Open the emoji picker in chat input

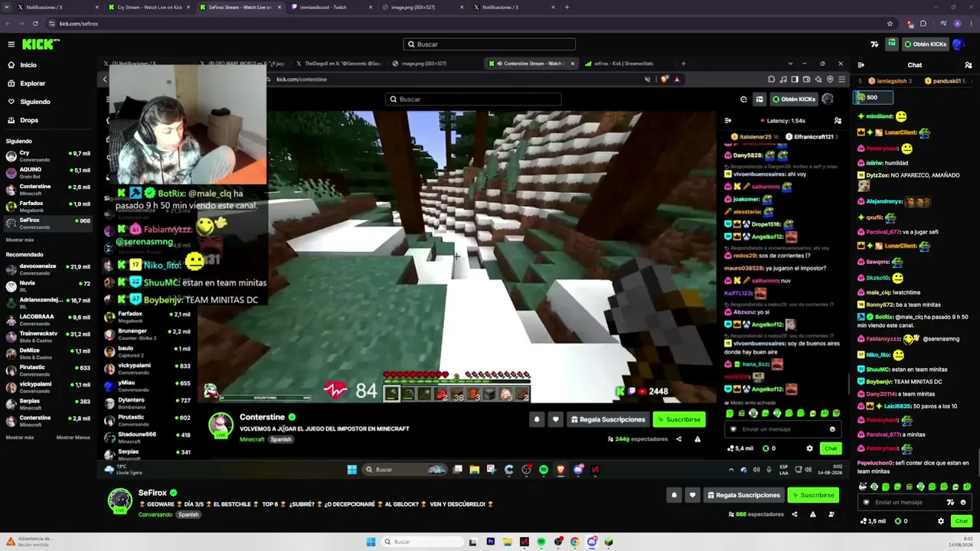[963, 503]
